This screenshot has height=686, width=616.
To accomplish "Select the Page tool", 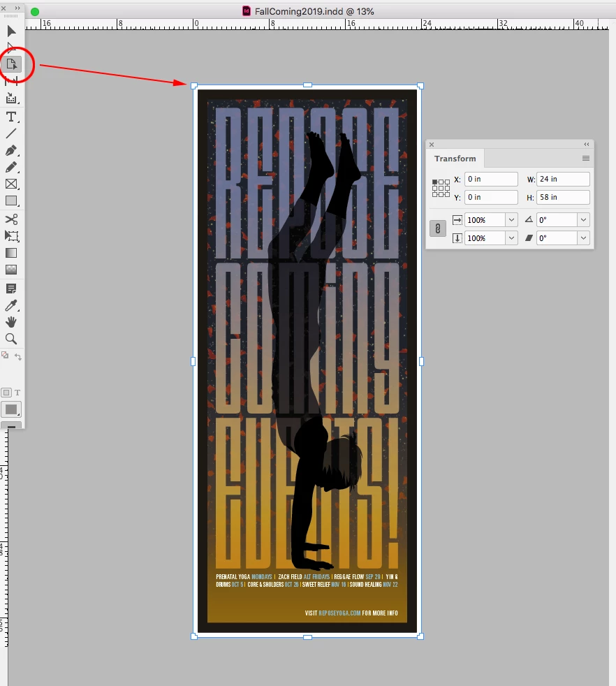I will pos(11,64).
